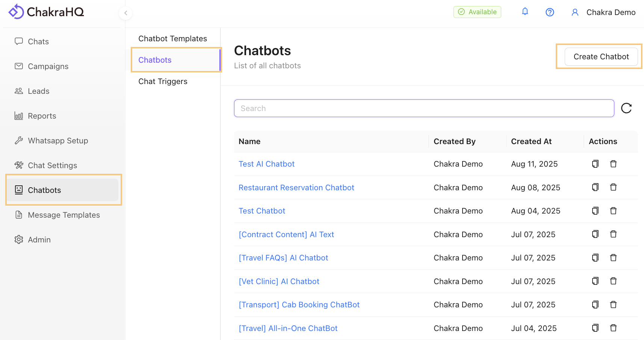The height and width of the screenshot is (340, 644).
Task: Open the Restaurant Reservation Chatbot link
Action: click(296, 187)
